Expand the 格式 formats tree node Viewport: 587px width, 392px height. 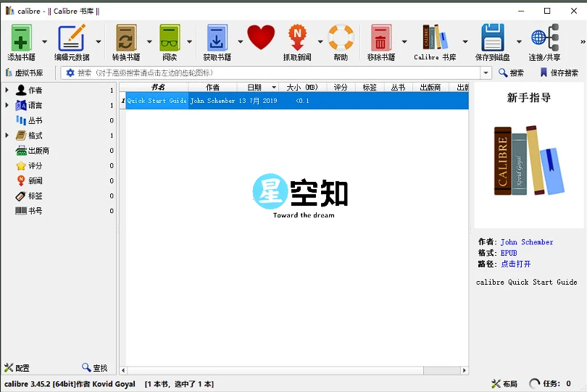click(x=7, y=135)
